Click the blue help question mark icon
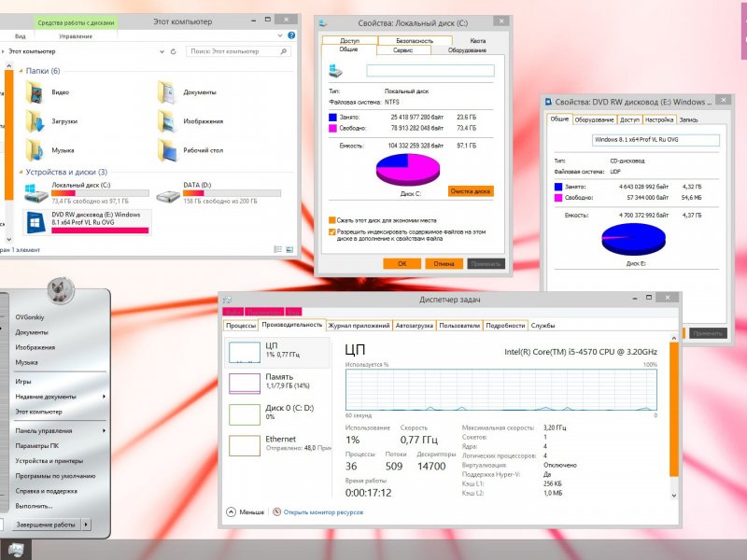This screenshot has width=747, height=560. click(291, 35)
